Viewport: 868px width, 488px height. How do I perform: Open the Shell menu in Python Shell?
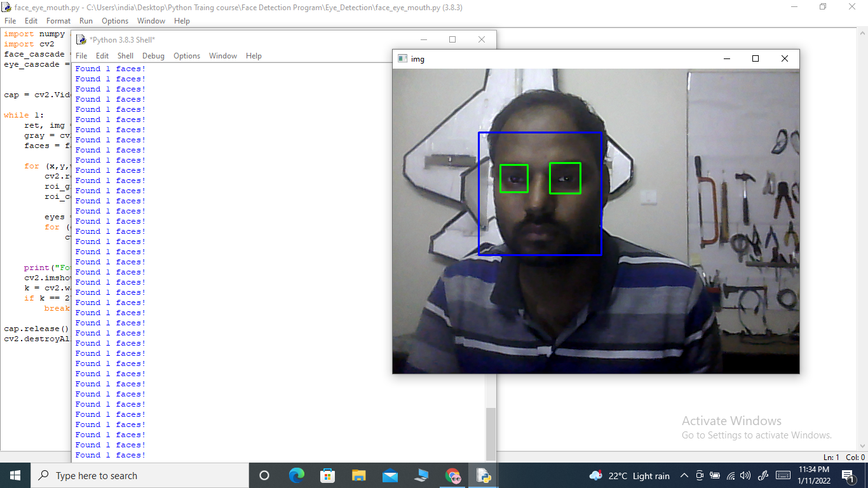click(125, 56)
